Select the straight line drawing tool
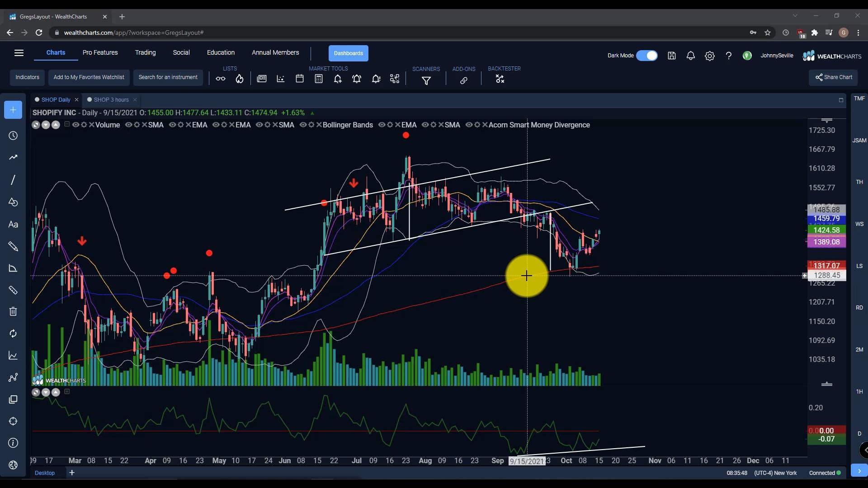 pyautogui.click(x=13, y=180)
